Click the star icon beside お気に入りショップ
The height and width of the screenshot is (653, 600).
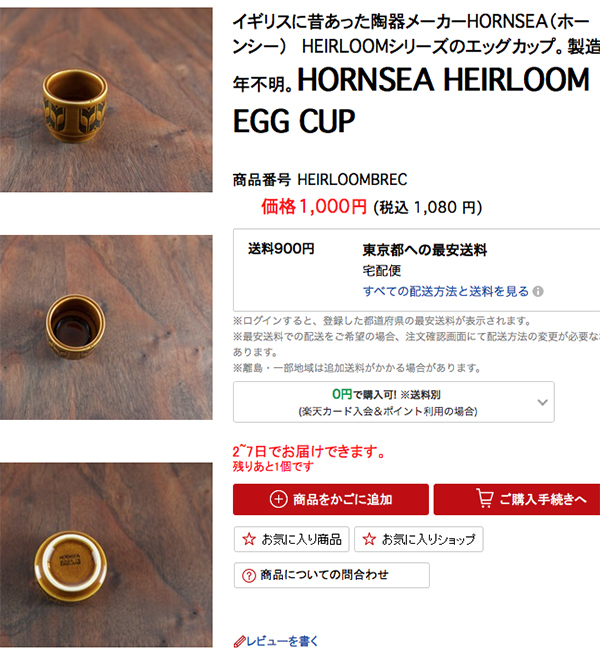pos(369,539)
